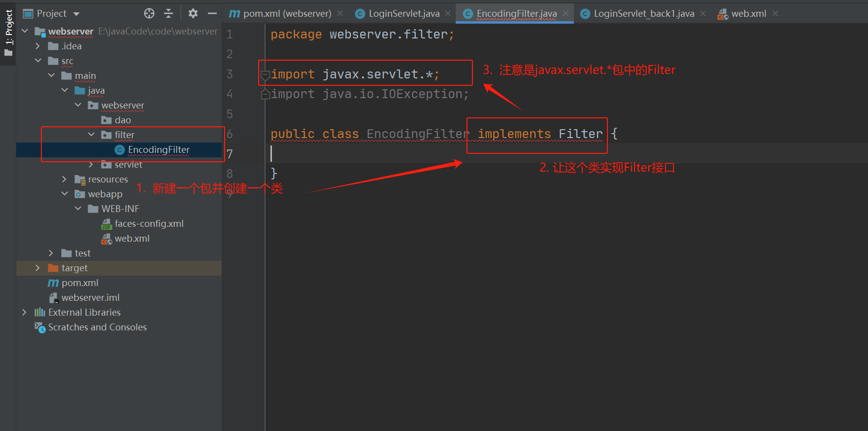Expand the .idea folder
This screenshot has width=868, height=431.
pyautogui.click(x=38, y=46)
